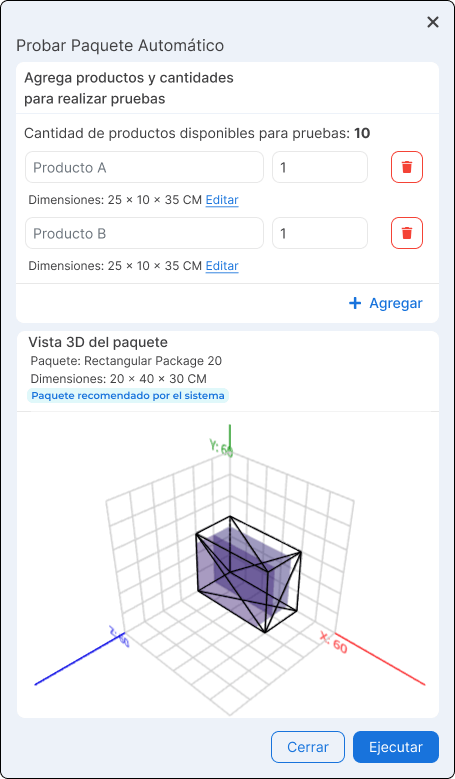Delete the Producto A row with trash icon
Screen dimensions: 455x779
click(407, 167)
